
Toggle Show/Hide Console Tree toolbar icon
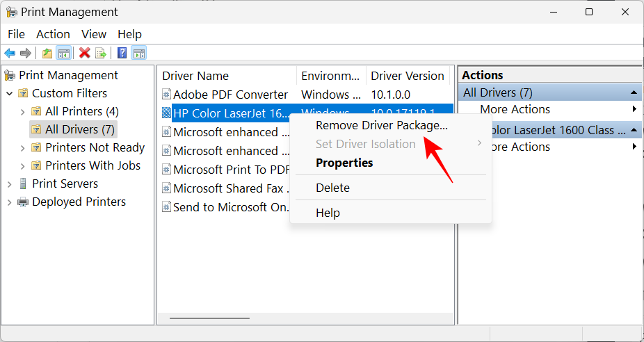click(63, 53)
